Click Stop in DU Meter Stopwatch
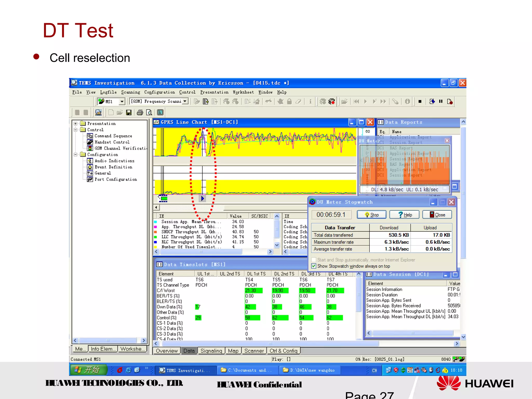This screenshot has width=532, height=399. [371, 215]
